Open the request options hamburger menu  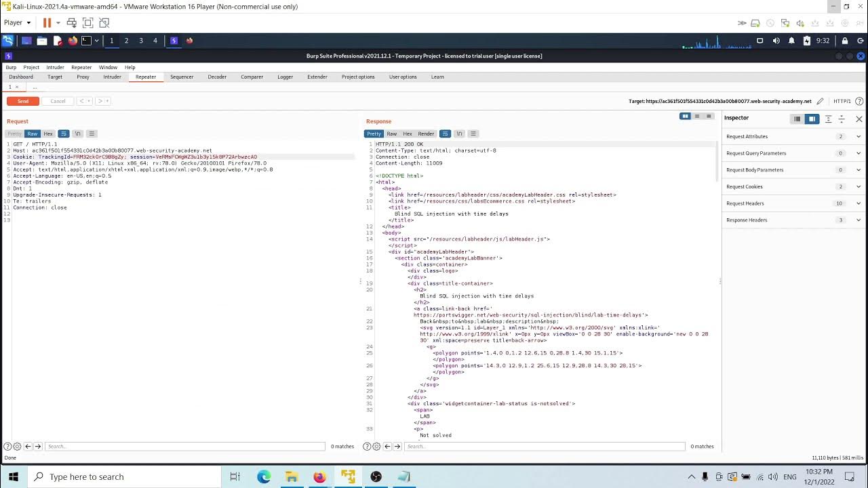click(92, 134)
